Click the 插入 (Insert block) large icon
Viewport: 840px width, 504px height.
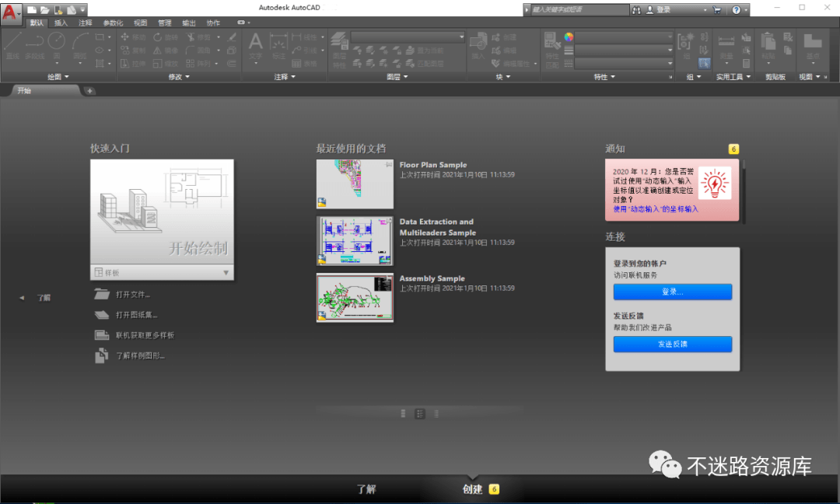[x=478, y=42]
